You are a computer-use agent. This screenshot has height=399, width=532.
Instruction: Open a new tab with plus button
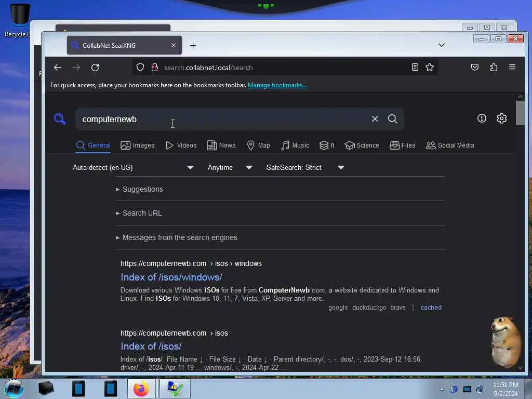coord(193,46)
